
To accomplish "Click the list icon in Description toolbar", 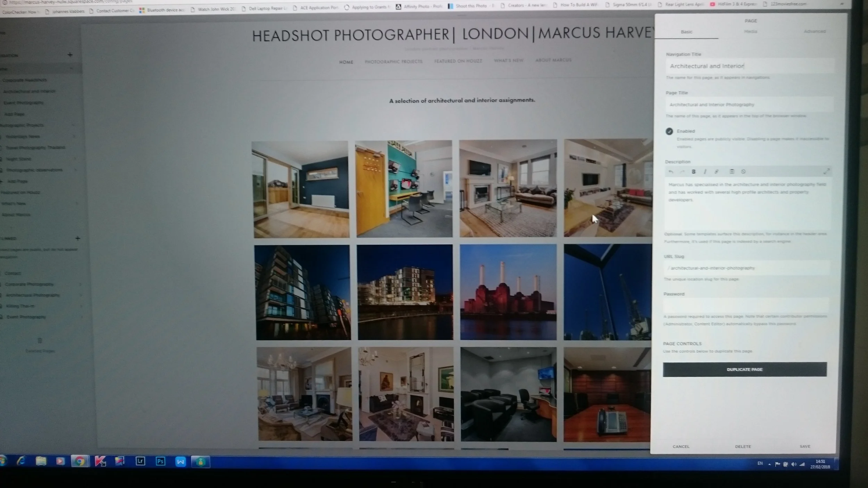I will click(x=732, y=171).
